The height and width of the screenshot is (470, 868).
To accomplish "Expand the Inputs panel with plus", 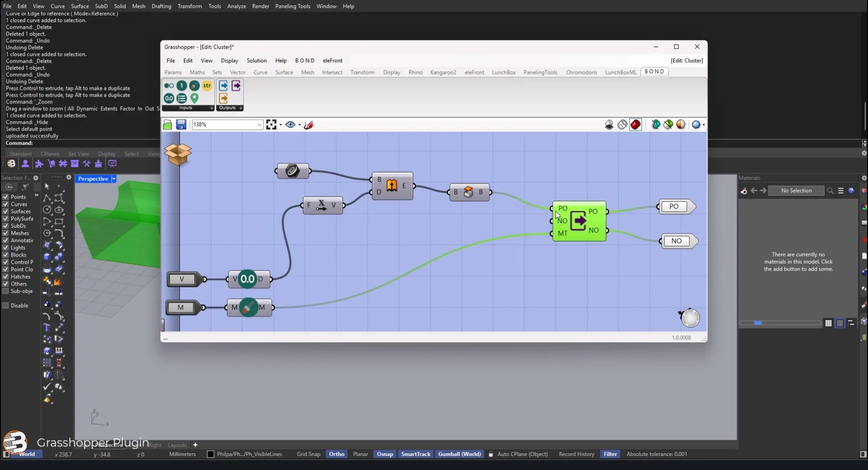I will (x=211, y=108).
